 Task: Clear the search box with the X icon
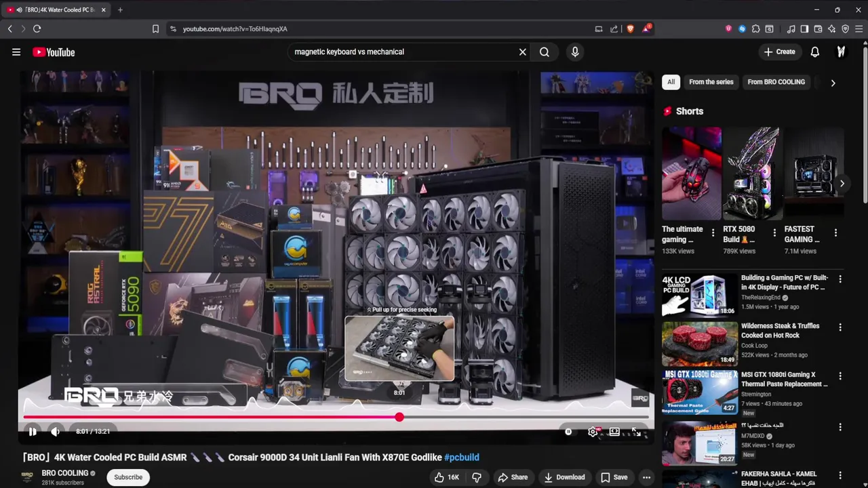523,52
